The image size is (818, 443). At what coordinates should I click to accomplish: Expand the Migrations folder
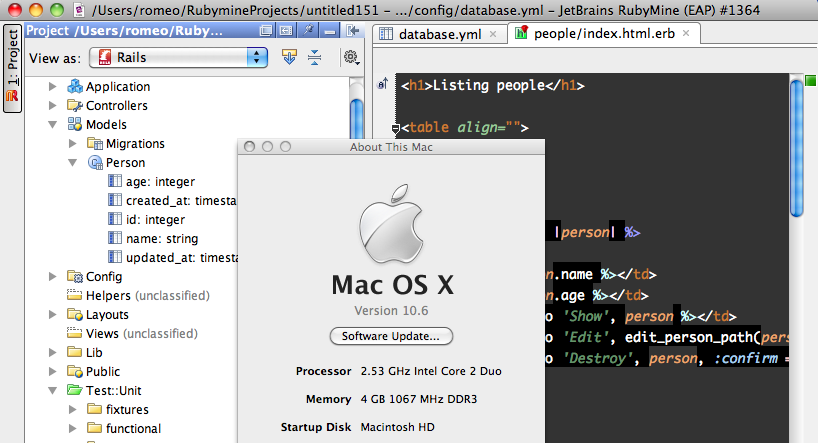(x=73, y=143)
